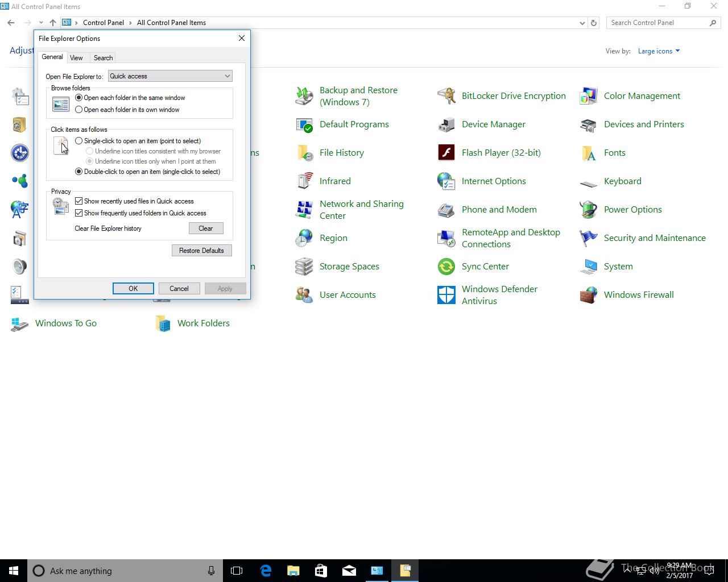Open the User Accounts icon
This screenshot has width=728, height=582.
[x=304, y=295]
